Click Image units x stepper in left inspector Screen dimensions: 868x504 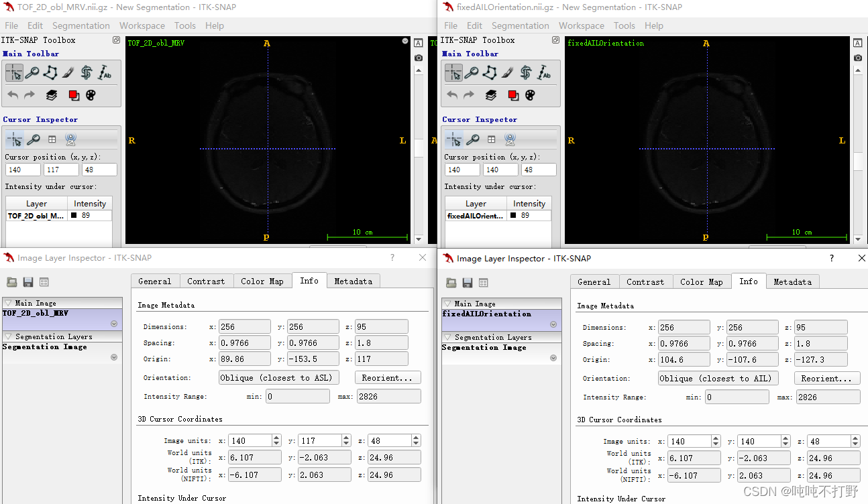[276, 440]
